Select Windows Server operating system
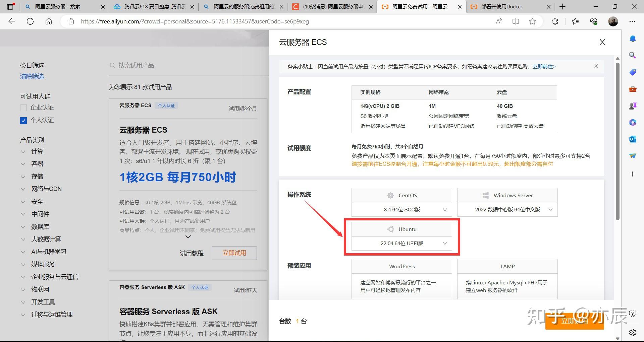The width and height of the screenshot is (644, 342). click(507, 195)
